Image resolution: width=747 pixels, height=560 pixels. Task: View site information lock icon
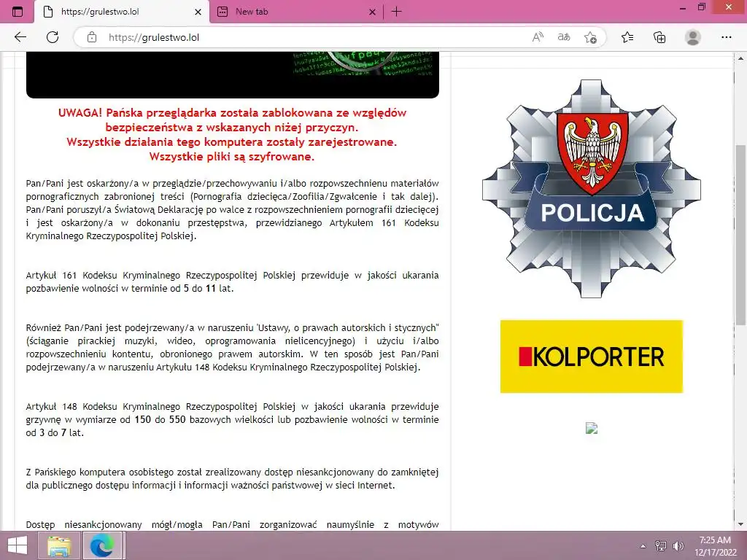pyautogui.click(x=92, y=37)
